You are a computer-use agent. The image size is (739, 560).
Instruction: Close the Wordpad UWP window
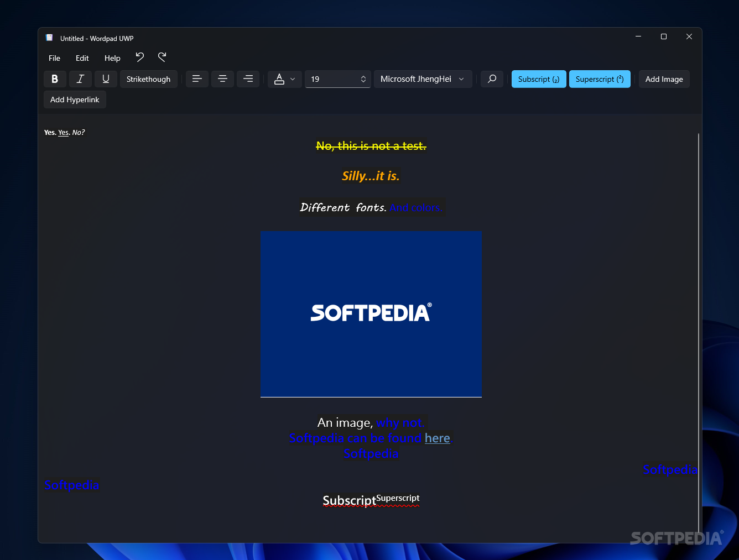pos(689,36)
